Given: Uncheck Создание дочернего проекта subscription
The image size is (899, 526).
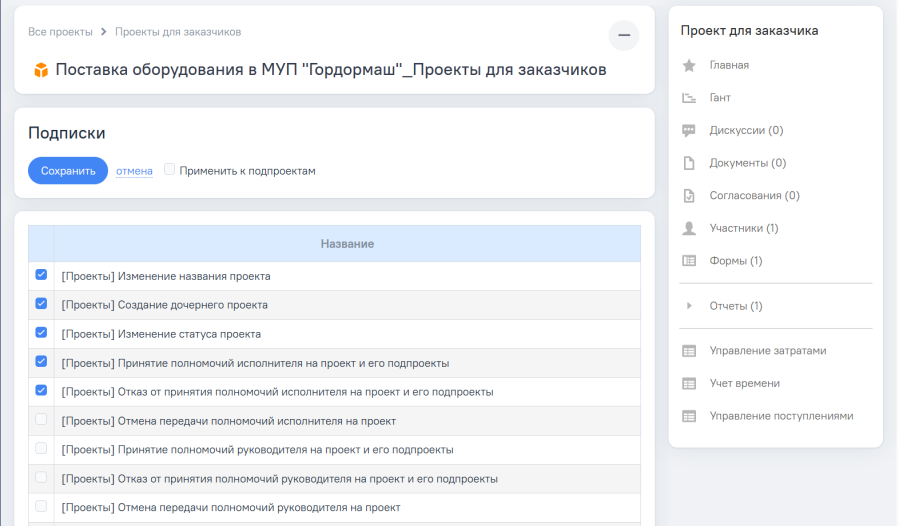Looking at the screenshot, I should (x=41, y=303).
